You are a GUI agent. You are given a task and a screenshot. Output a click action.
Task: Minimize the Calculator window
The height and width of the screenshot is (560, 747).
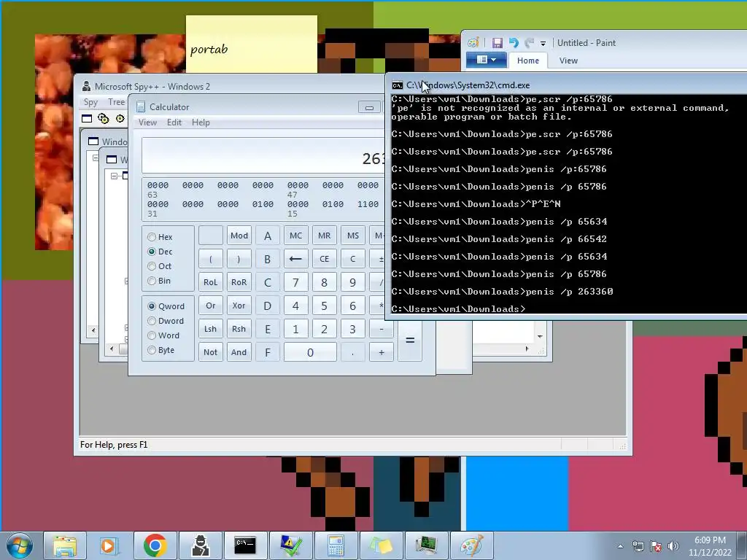[x=369, y=107]
